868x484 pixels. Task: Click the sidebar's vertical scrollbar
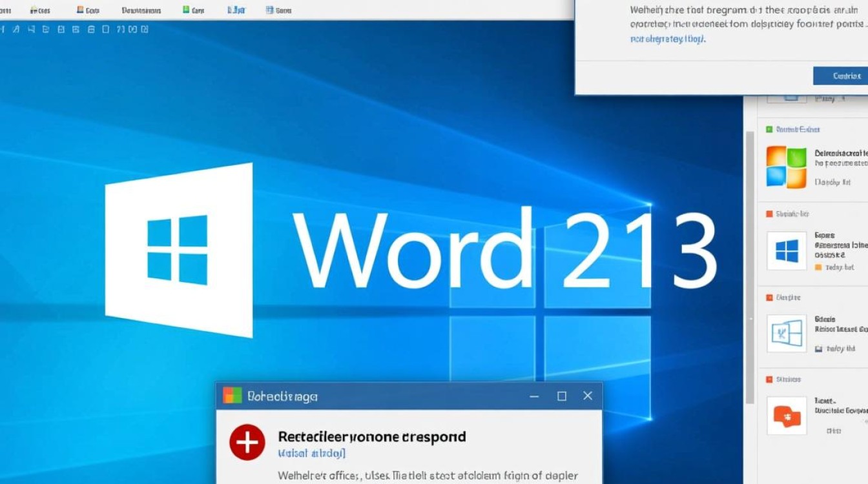750,258
